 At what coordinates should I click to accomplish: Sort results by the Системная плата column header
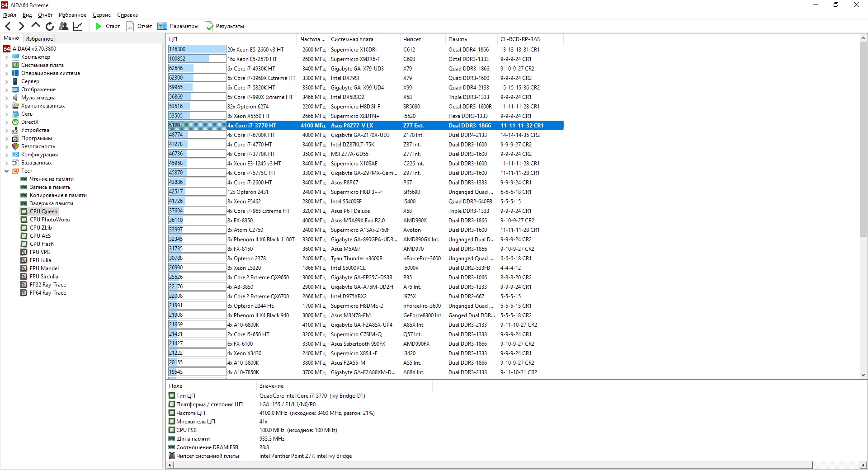coord(364,39)
